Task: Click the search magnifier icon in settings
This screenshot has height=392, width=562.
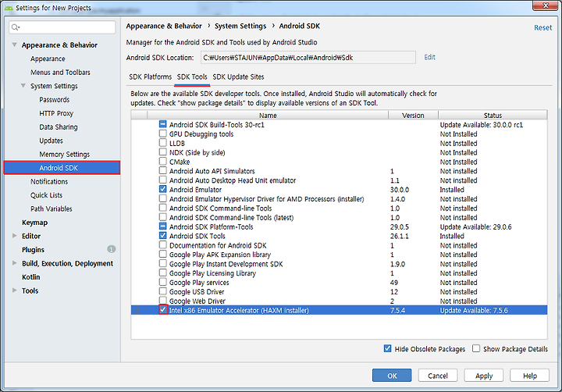Action: pyautogui.click(x=16, y=27)
